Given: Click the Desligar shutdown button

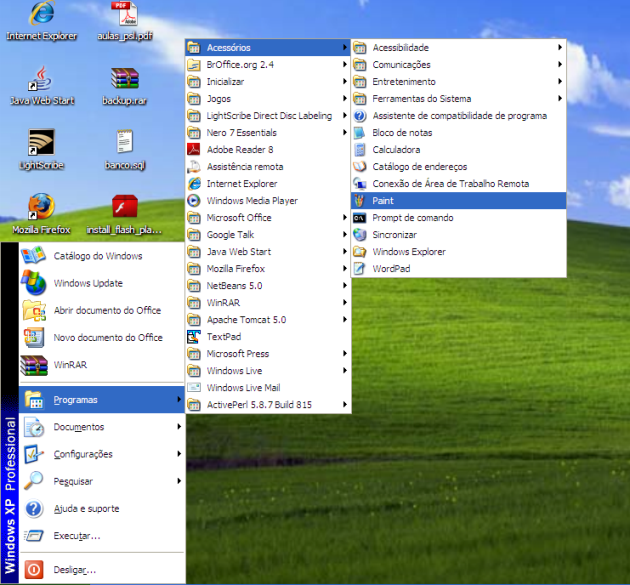Looking at the screenshot, I should pyautogui.click(x=74, y=570).
